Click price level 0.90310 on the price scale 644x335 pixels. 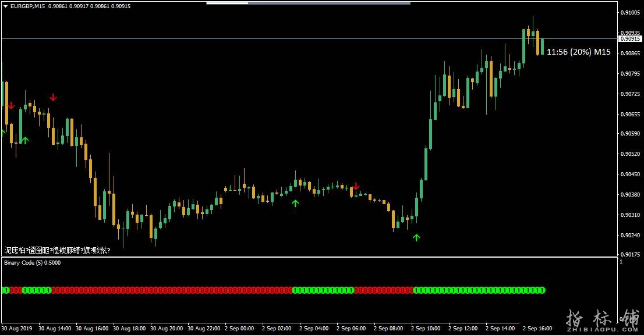click(x=631, y=215)
